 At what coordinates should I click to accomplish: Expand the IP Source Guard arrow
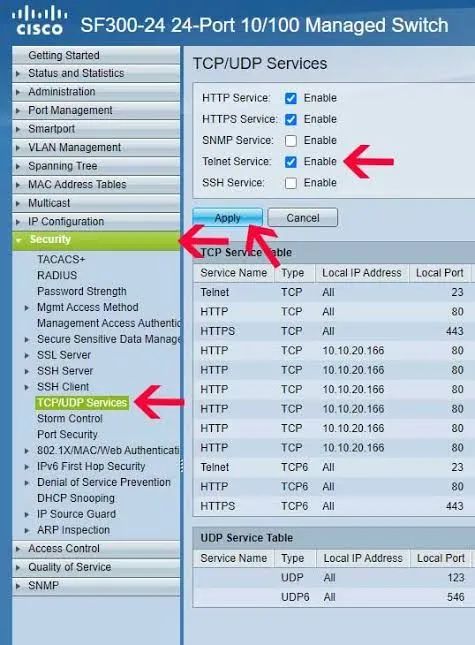tap(27, 515)
